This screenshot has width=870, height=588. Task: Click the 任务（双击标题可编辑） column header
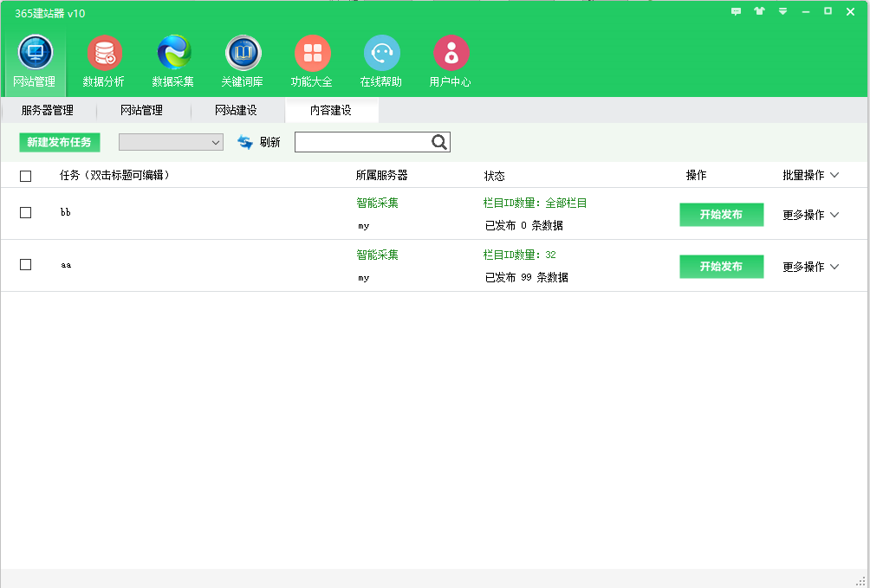click(x=115, y=175)
